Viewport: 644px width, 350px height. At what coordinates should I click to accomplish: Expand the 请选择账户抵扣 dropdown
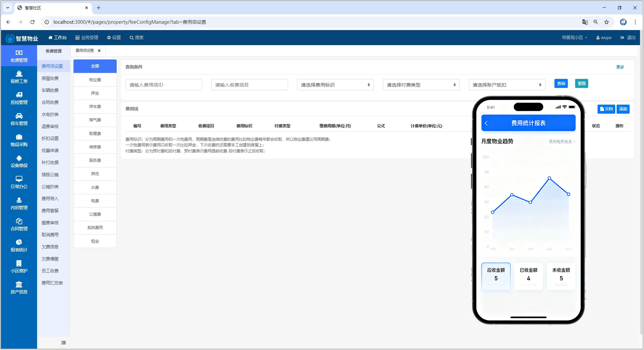(507, 85)
